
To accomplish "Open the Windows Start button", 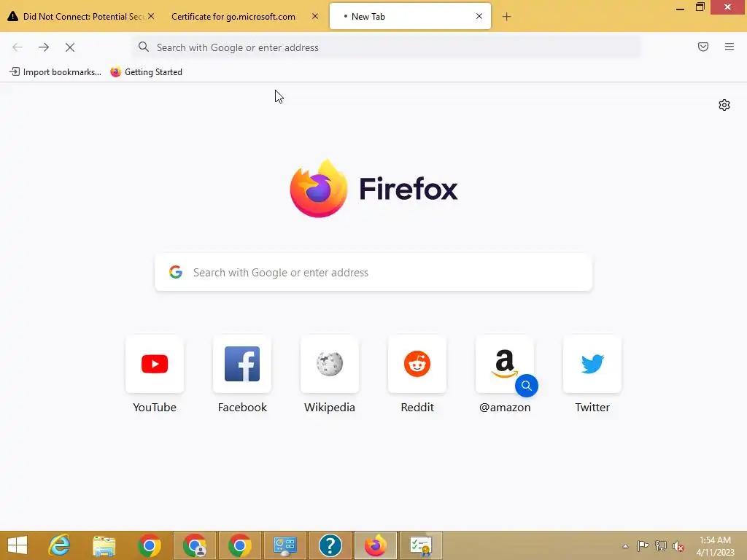I will (18, 545).
